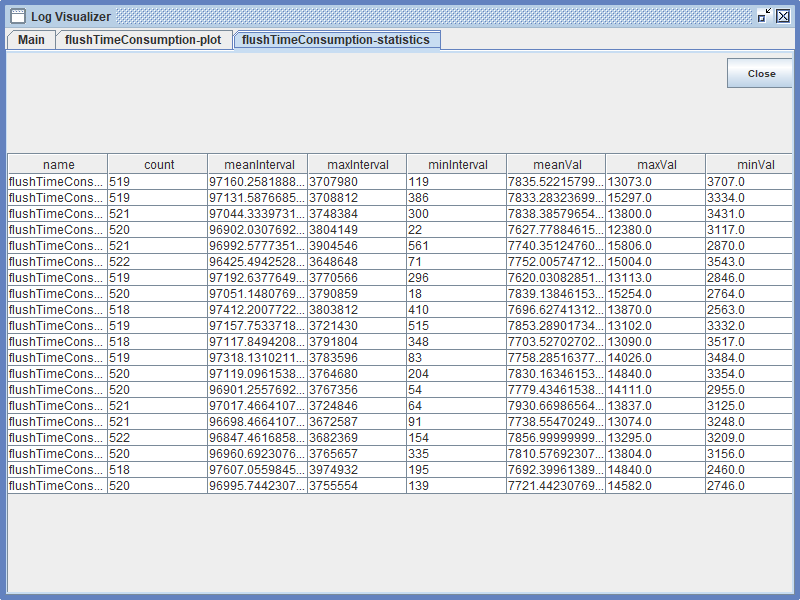
Task: Click the meanInterval column header
Action: point(258,165)
